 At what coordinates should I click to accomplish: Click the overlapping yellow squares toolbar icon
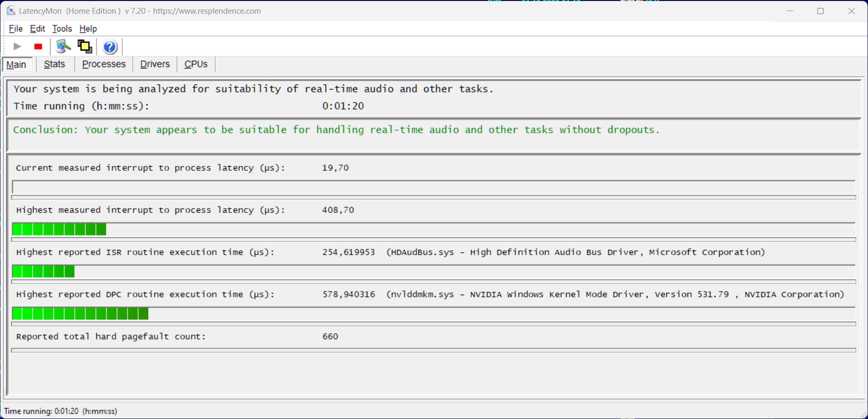(84, 46)
